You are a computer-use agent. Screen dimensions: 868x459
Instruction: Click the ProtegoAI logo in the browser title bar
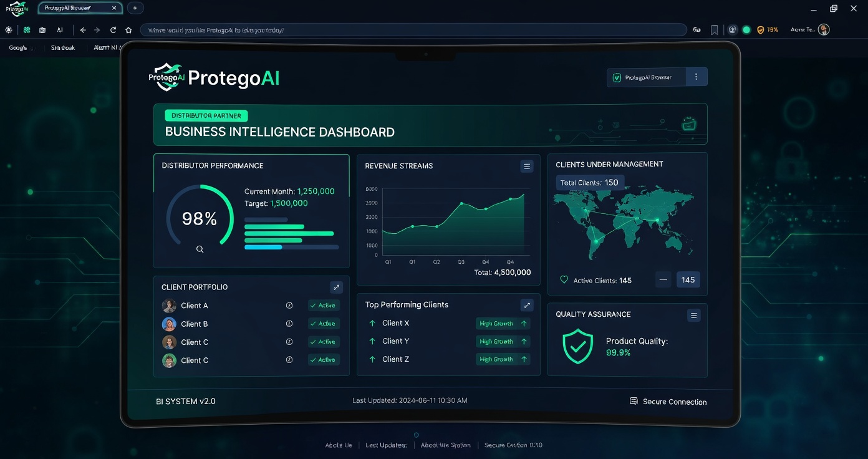pyautogui.click(x=17, y=8)
